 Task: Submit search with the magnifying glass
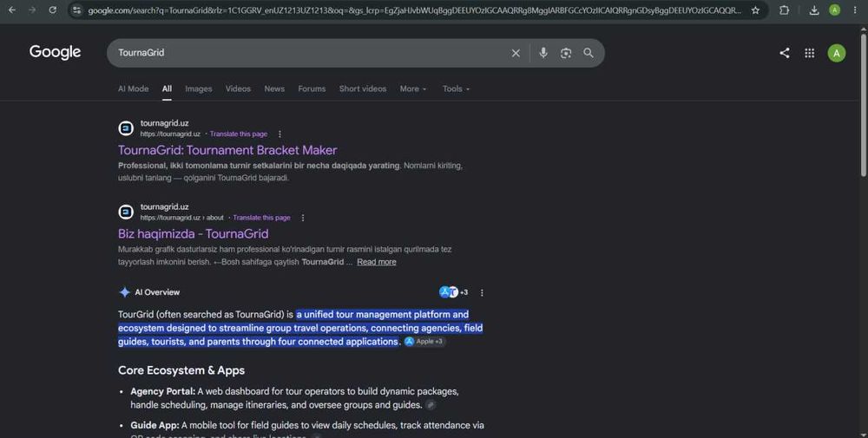(x=588, y=53)
